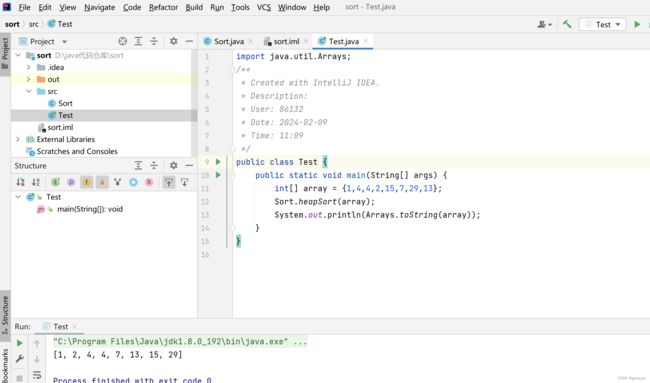Viewport: 650px width, 383px height.
Task: Expand all in Structure panel
Action: click(x=138, y=165)
